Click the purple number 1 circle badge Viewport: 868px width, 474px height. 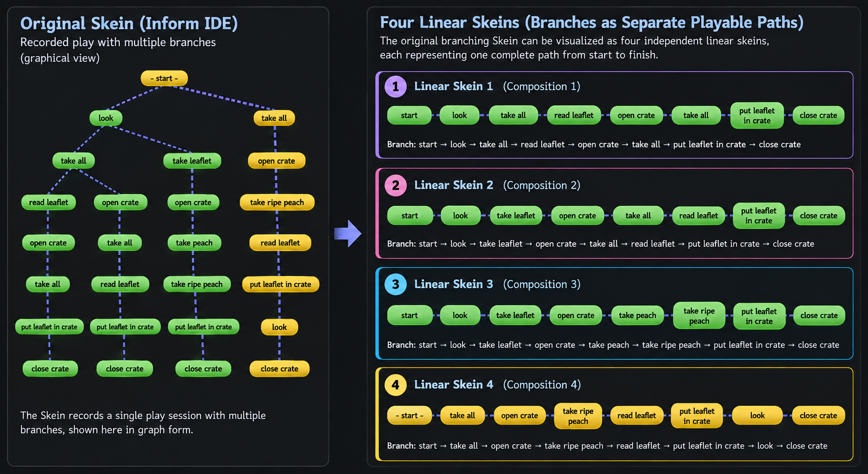click(x=395, y=86)
